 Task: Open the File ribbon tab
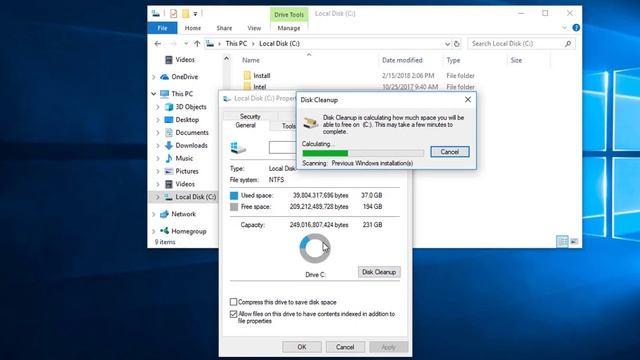162,28
